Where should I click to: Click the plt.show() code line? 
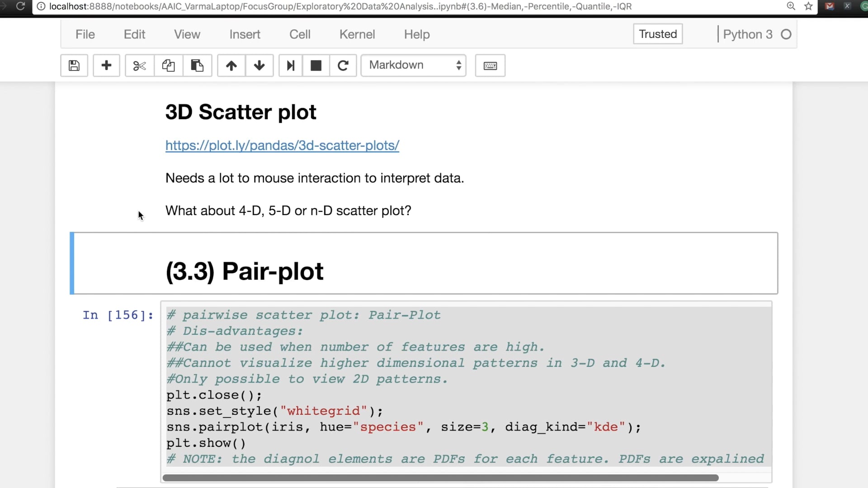(206, 443)
